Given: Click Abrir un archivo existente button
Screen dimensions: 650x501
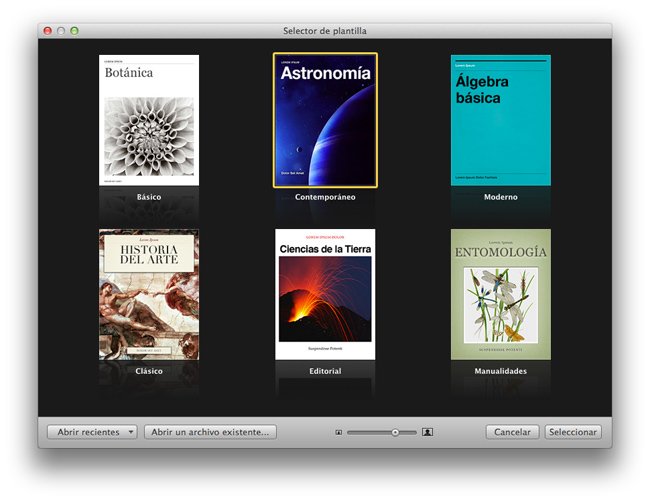Looking at the screenshot, I should coord(210,432).
